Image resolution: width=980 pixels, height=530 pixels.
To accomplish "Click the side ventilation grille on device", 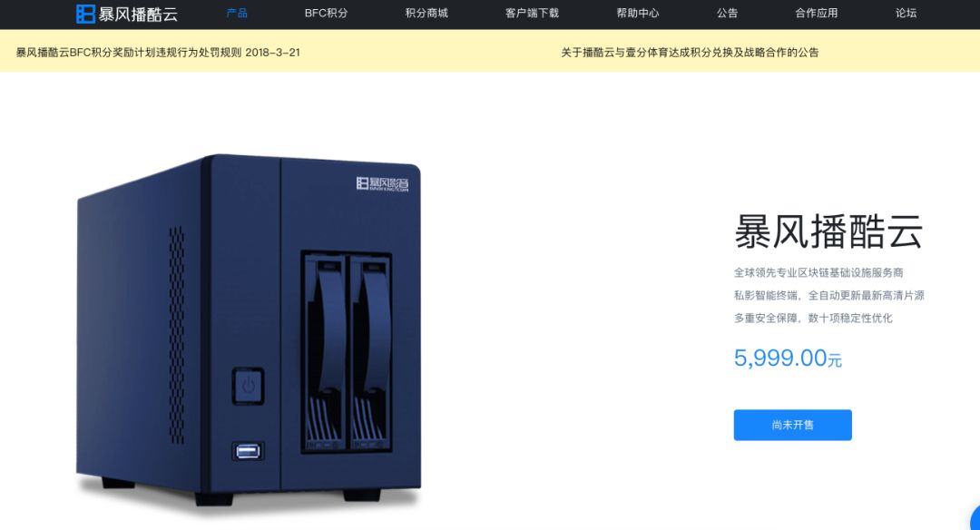I will click(177, 335).
